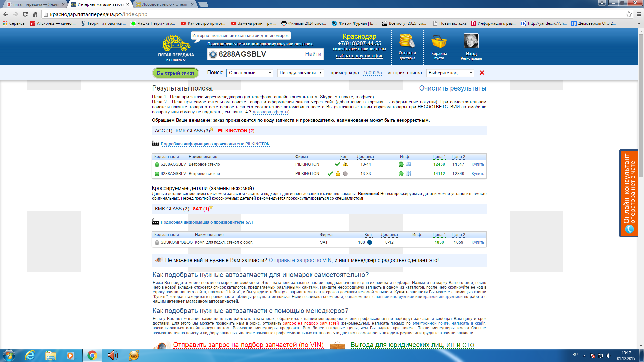Screen dimensions: 644x362
Task: Click the factory icon beside SAT info link
Action: coord(155,222)
